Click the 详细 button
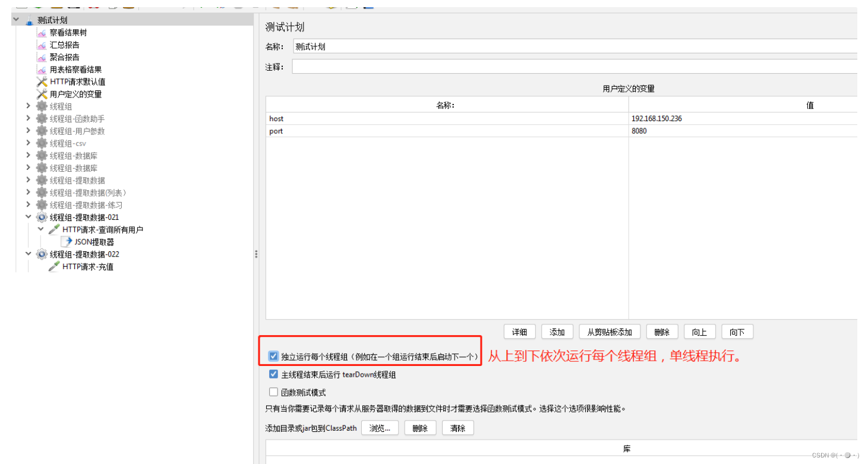868x464 pixels. (520, 332)
